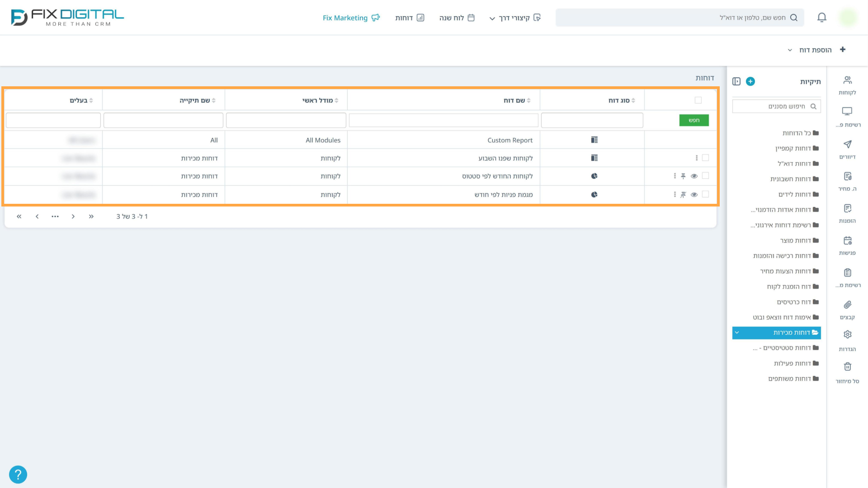Check the box for לקוחות החודש לפי סטטוס row
The height and width of the screenshot is (488, 868).
(705, 176)
